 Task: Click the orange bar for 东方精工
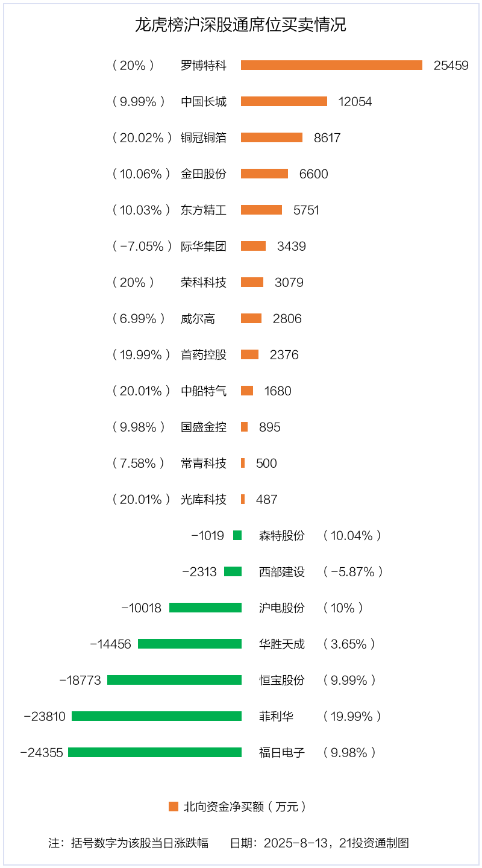point(261,210)
